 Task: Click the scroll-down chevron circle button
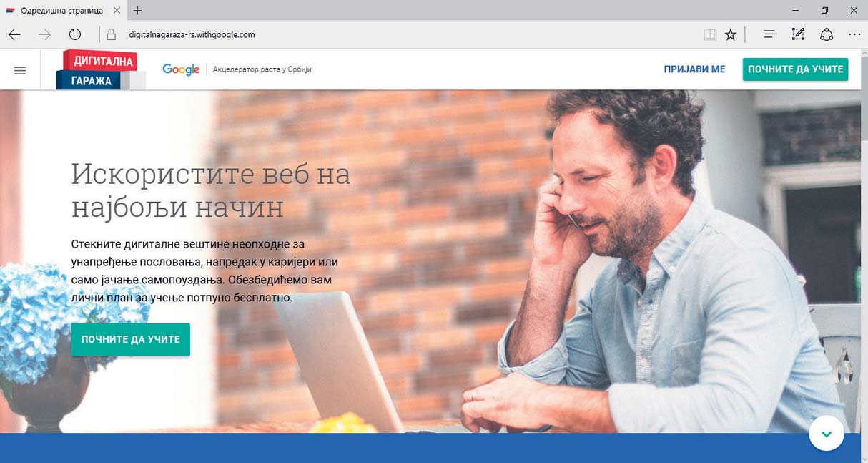pyautogui.click(x=827, y=434)
